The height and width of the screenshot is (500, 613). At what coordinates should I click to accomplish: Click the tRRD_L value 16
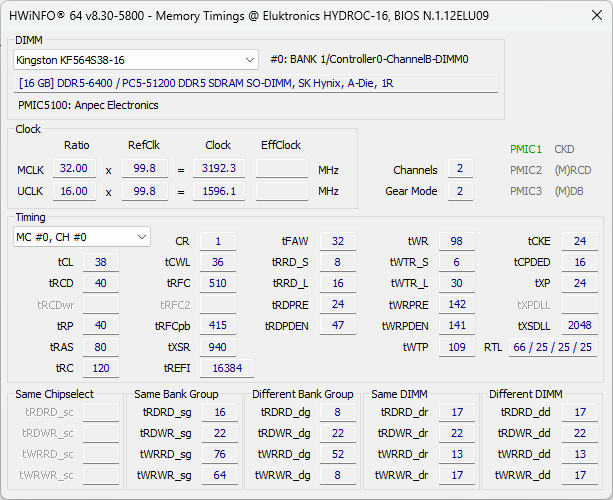coord(338,283)
